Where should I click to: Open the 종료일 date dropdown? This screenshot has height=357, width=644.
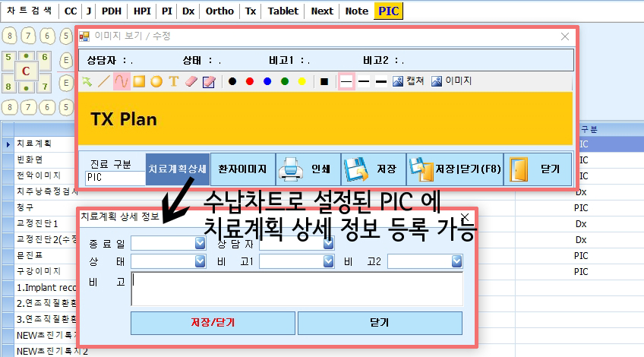click(x=200, y=243)
